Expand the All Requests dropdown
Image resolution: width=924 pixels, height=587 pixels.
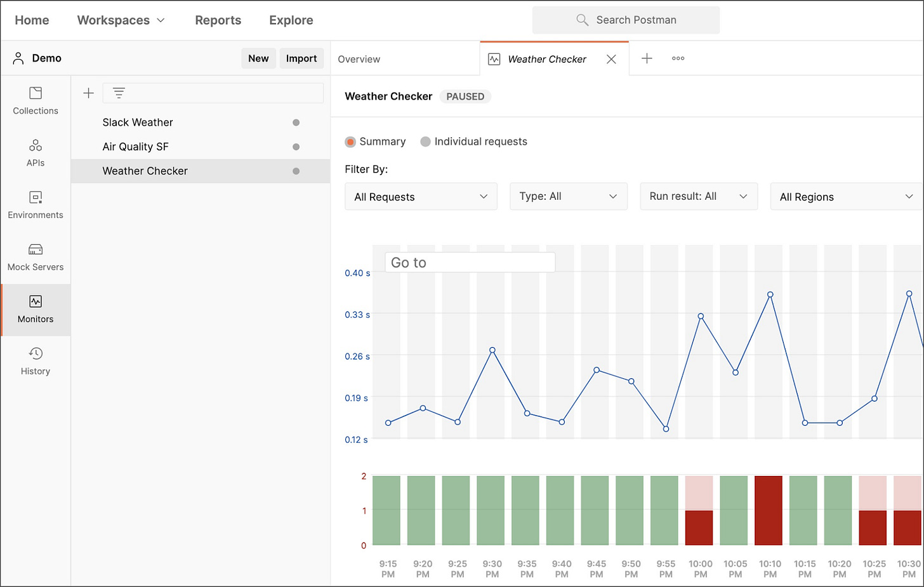(421, 197)
